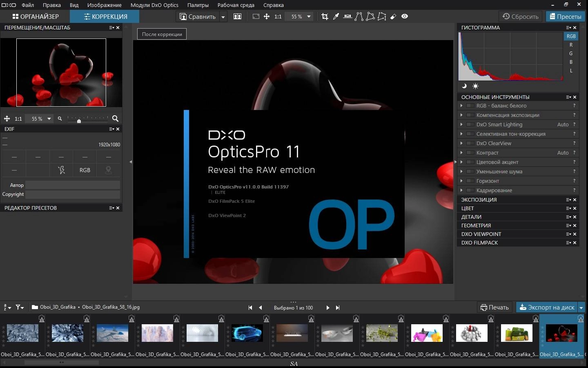
Task: Expand the RGB - баланс белого tool
Action: point(461,105)
